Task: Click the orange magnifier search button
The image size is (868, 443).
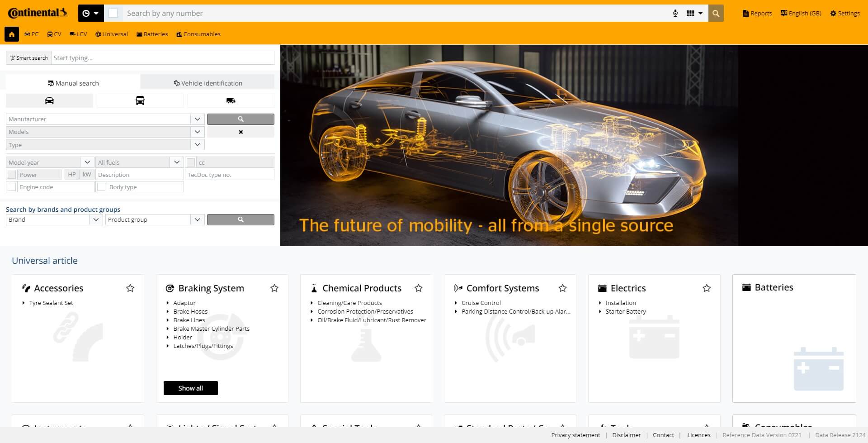Action: (716, 14)
